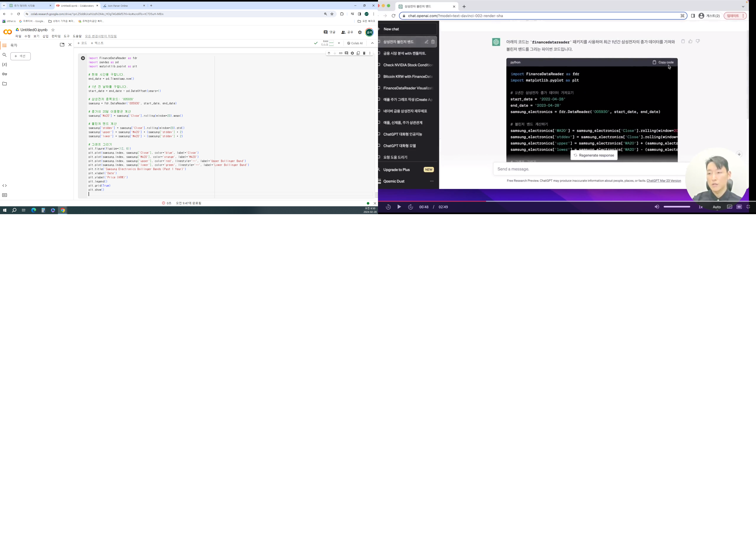Screen dimensions: 756x559
Task: Open ChatGPT Mar 23 Version link
Action: point(664,181)
